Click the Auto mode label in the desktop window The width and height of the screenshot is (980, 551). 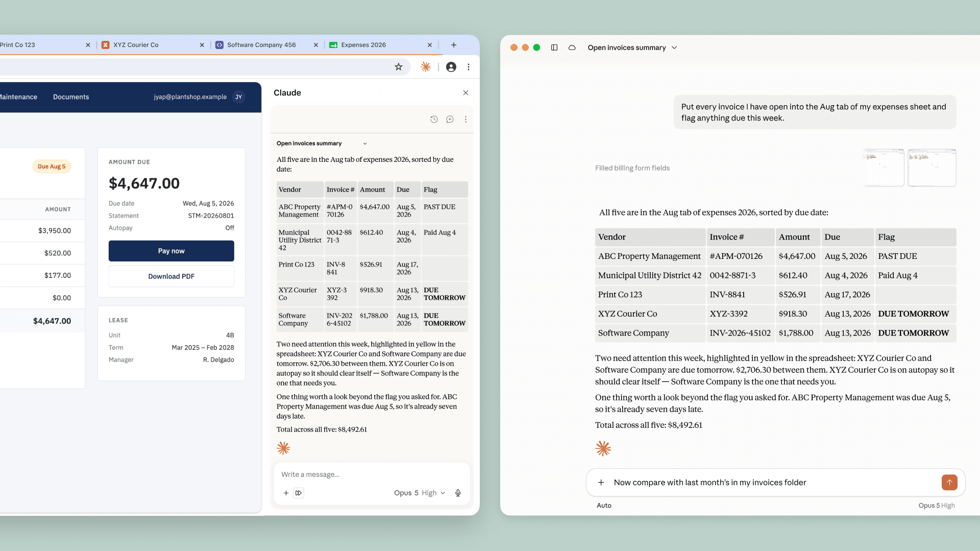(604, 506)
